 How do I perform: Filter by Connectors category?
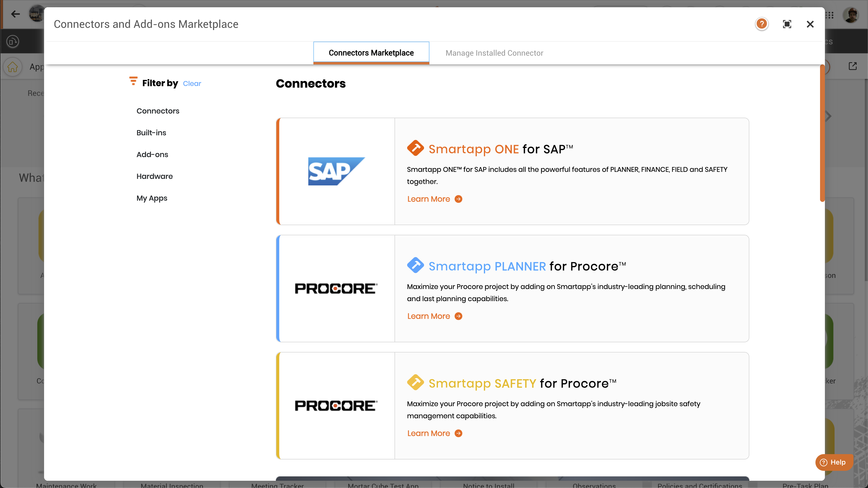pos(158,111)
